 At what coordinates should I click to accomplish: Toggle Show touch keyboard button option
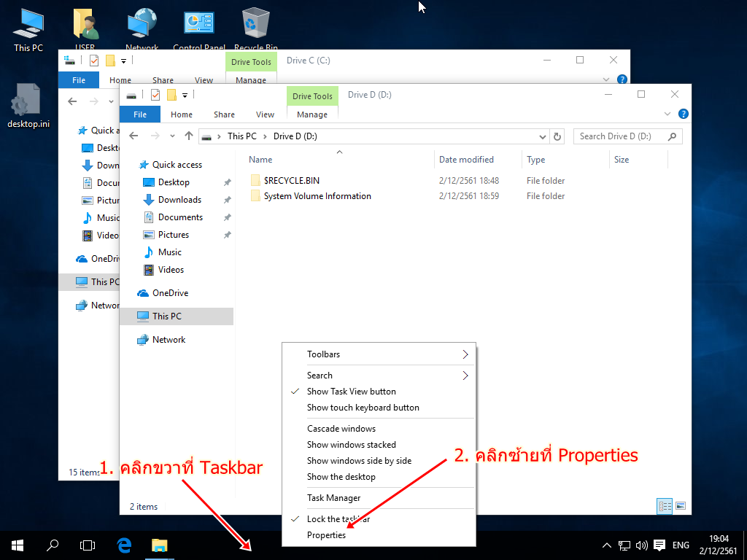click(x=363, y=408)
